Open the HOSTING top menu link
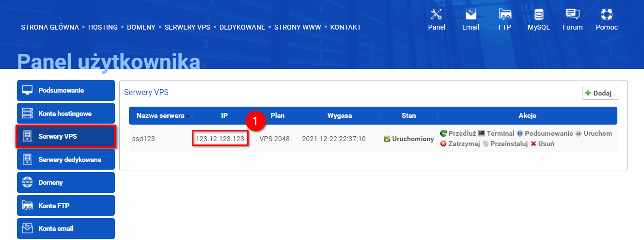This screenshot has width=644, height=240. [x=103, y=27]
